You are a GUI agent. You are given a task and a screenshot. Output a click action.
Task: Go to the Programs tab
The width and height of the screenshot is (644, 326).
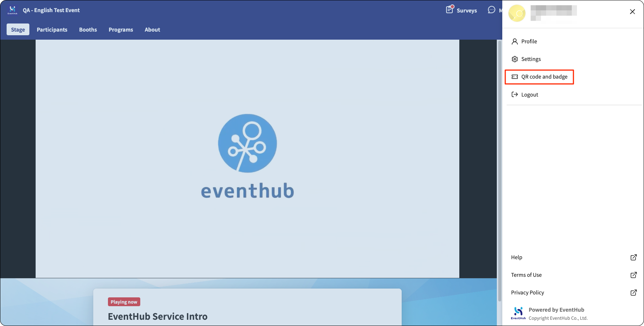[x=121, y=29]
